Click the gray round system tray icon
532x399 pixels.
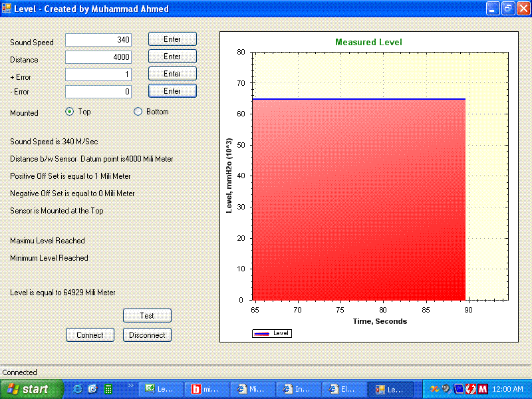[x=446, y=389]
